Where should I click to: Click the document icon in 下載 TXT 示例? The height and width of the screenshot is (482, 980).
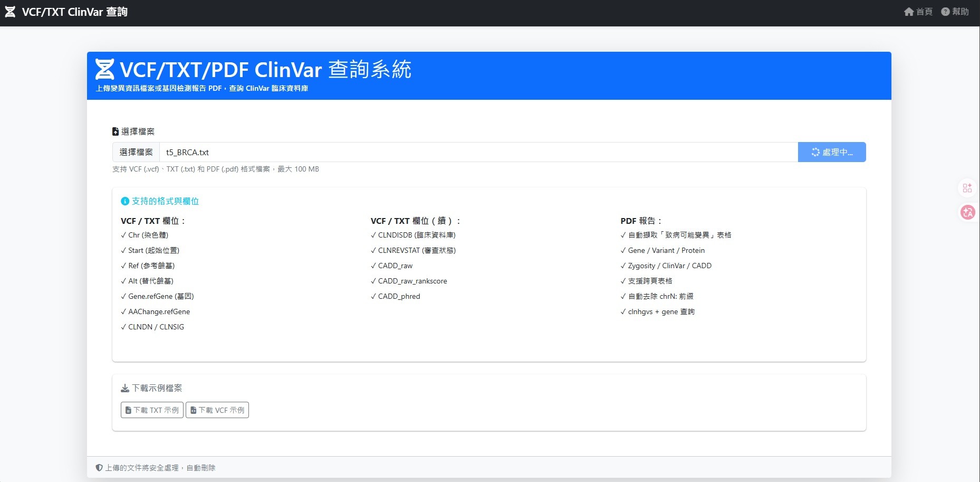coord(128,410)
